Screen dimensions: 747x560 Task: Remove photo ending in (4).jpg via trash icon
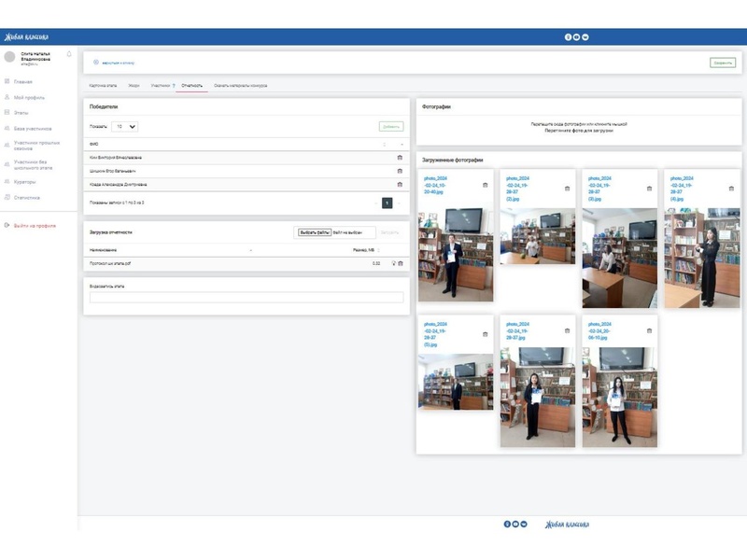click(731, 189)
